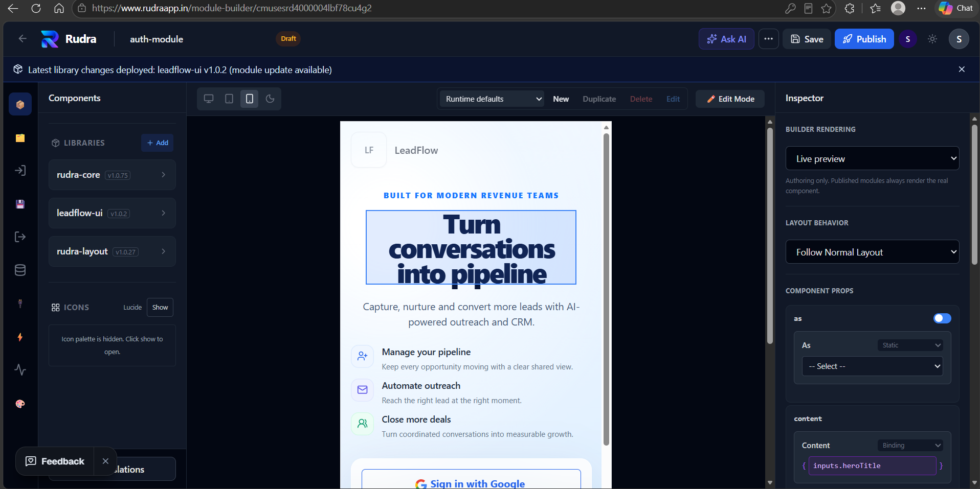This screenshot has height=489, width=980.
Task: Click the Publish button
Action: (864, 39)
